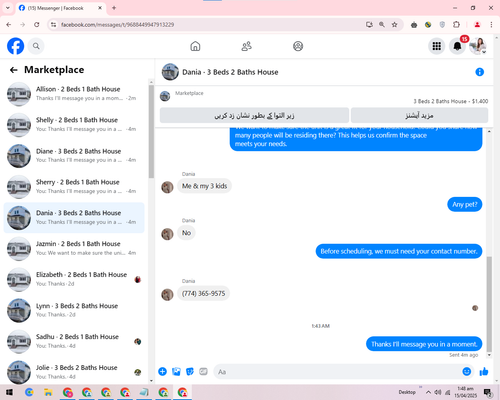Bookmark this page with star icon

click(394, 25)
